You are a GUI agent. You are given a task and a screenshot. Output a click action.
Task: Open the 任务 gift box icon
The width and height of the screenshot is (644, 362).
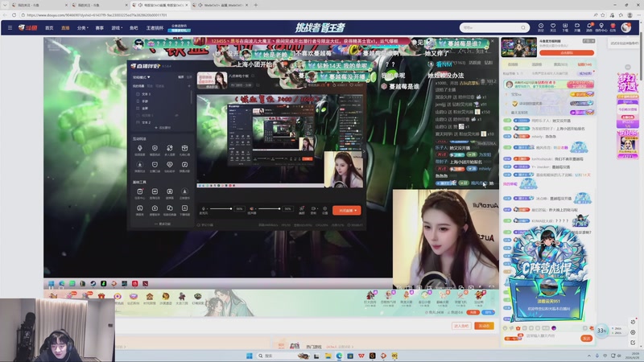click(613, 27)
